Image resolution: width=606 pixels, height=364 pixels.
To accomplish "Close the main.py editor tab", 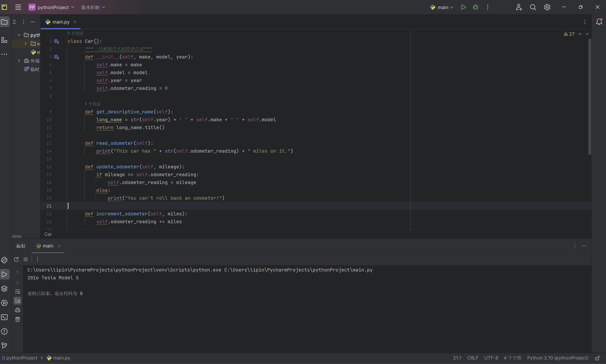I will [75, 22].
